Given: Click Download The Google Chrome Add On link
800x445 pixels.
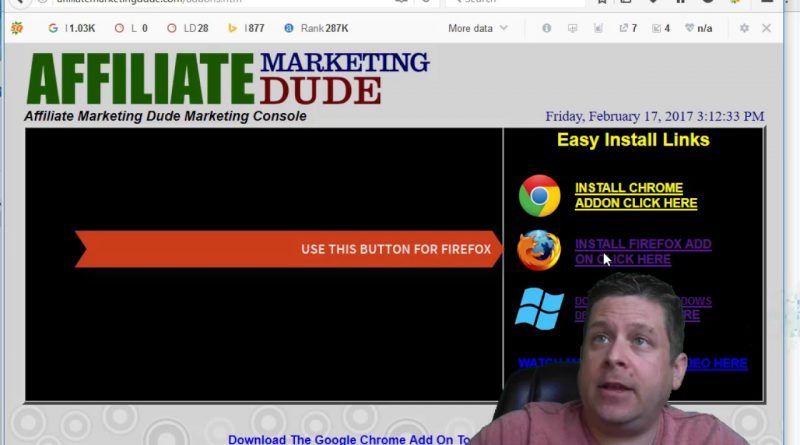Looking at the screenshot, I should tap(349, 439).
